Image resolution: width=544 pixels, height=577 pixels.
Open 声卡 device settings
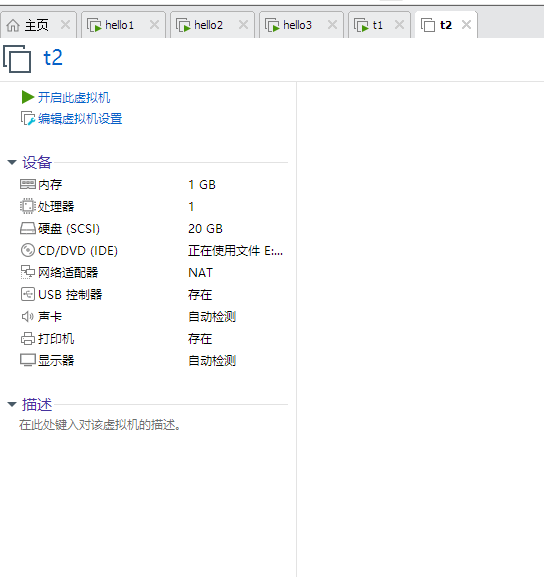point(50,316)
